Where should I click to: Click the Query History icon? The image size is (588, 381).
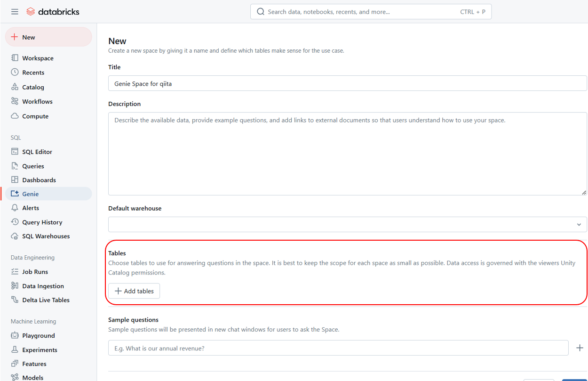[x=15, y=222]
